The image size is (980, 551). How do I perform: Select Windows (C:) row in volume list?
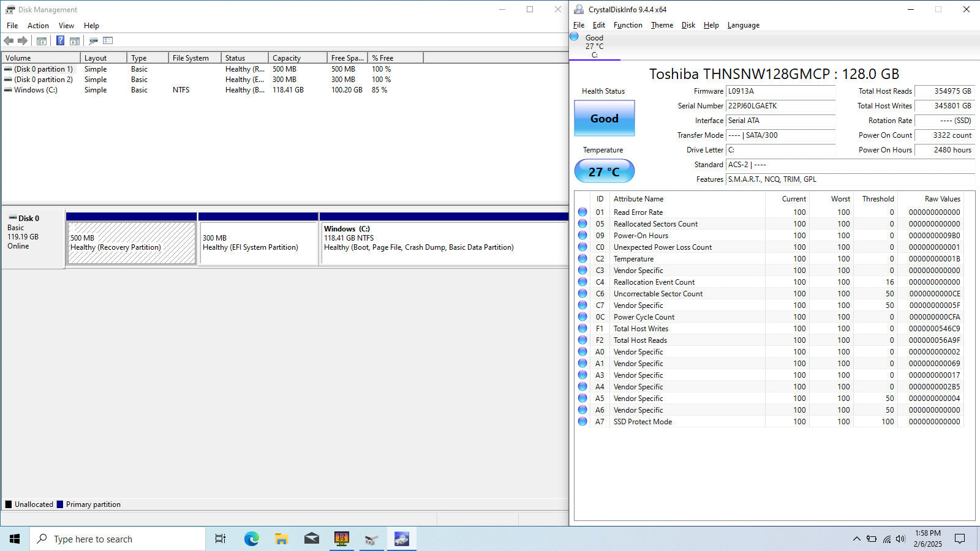click(x=36, y=90)
